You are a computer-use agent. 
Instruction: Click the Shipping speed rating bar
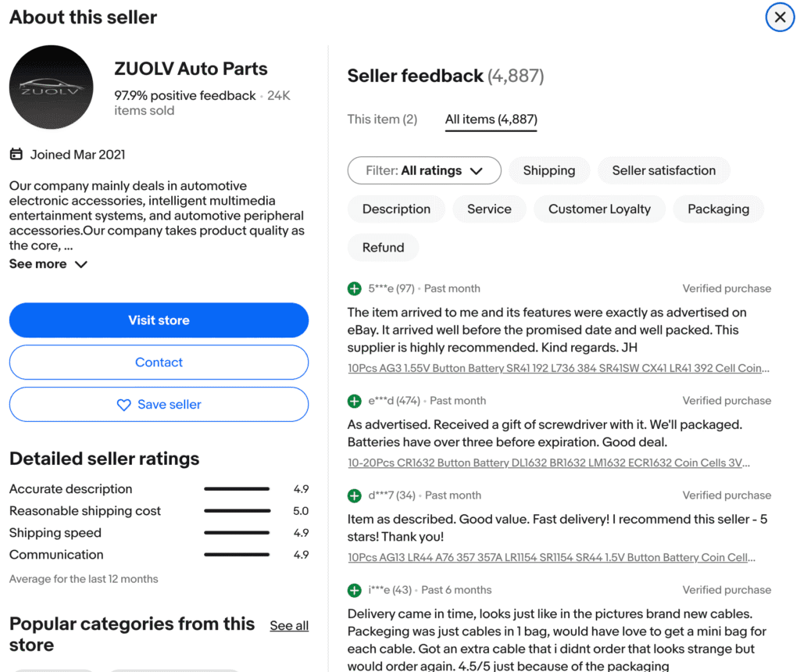pyautogui.click(x=237, y=533)
